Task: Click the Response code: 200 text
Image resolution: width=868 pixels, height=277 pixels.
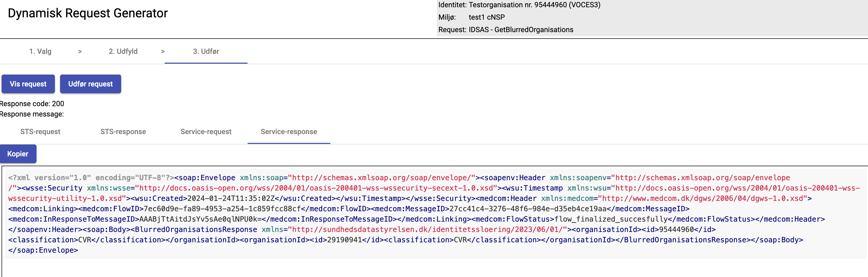Action: (x=32, y=104)
